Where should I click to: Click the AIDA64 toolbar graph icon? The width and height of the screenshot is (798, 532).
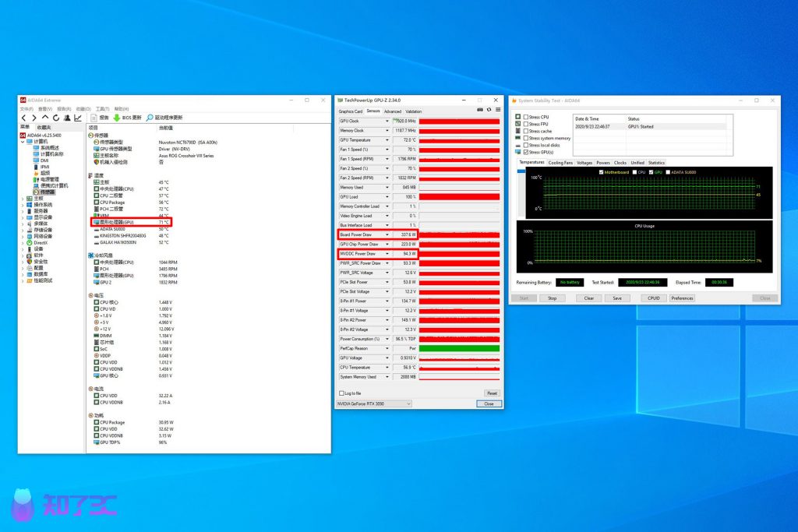click(78, 118)
